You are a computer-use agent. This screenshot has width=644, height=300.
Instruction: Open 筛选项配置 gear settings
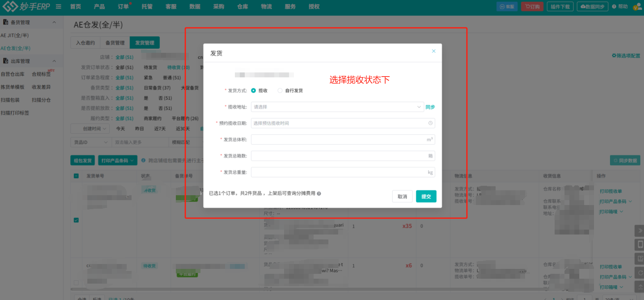coord(626,56)
